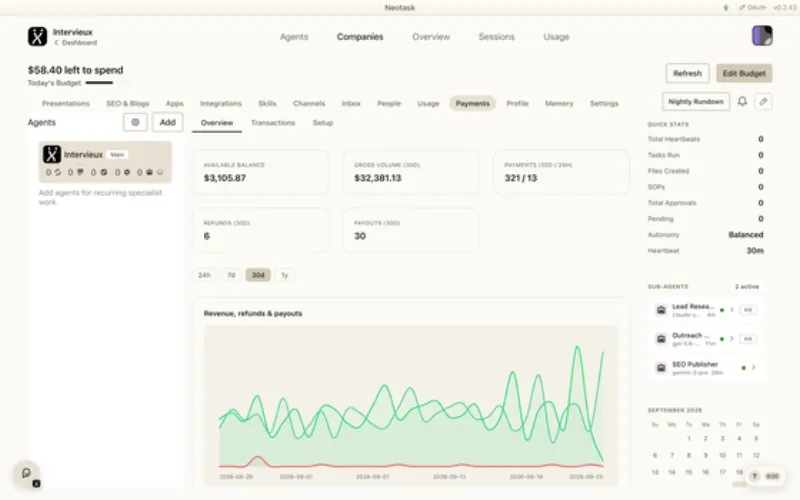Screen dimensions: 800x500
Task: Select the 24h time range
Action: point(205,275)
